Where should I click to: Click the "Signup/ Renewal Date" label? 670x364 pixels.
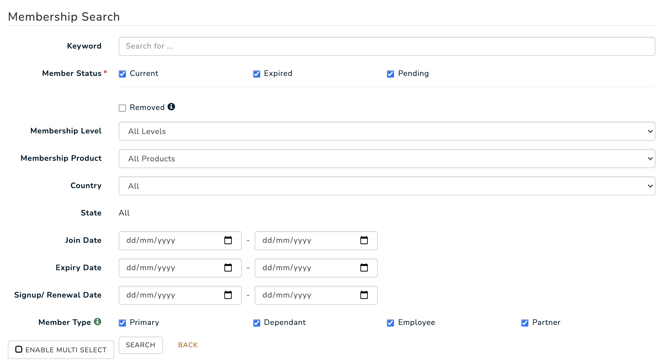coord(58,295)
